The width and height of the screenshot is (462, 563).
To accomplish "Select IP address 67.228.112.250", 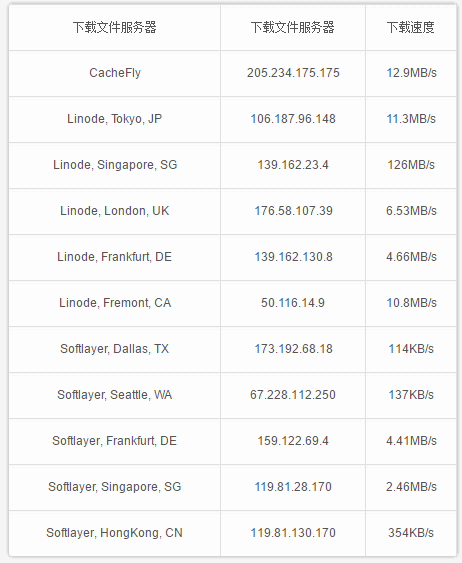I will 293,395.
